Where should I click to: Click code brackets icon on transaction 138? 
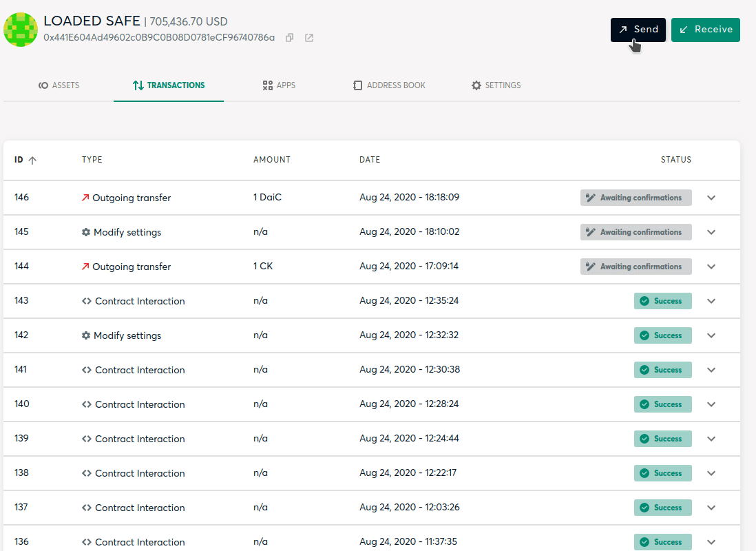(x=86, y=473)
